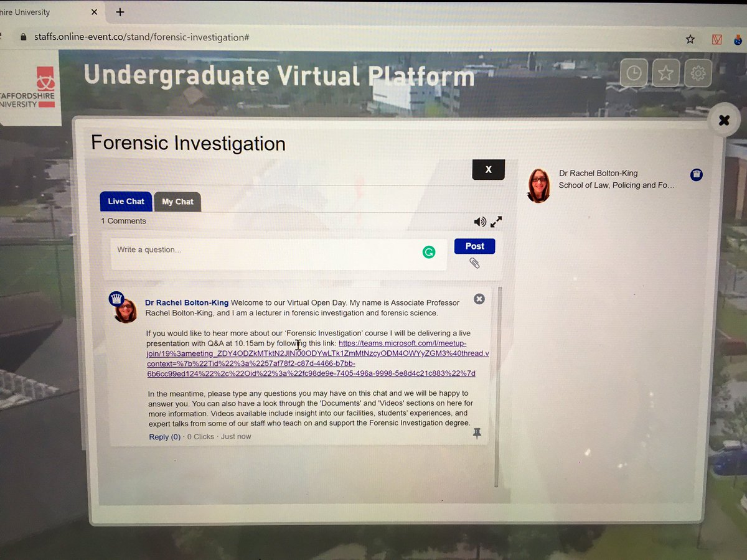Open the platform clock history icon
747x560 pixels.
633,73
